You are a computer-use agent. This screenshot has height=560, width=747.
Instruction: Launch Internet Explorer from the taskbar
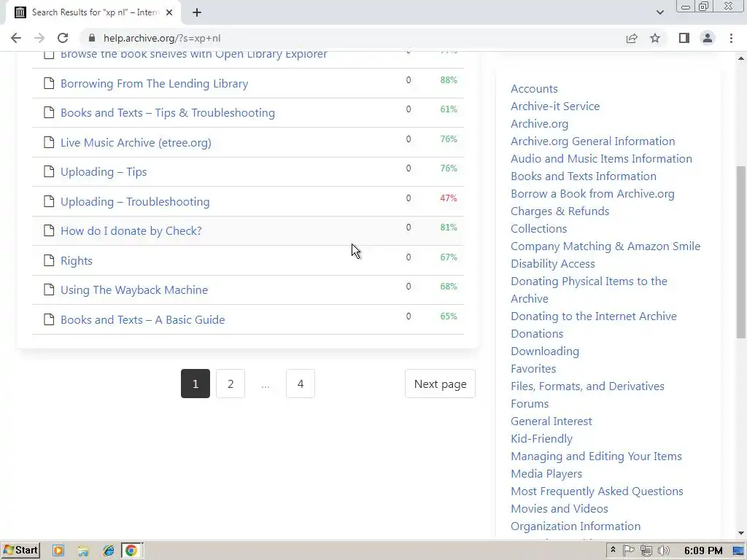[x=109, y=551]
